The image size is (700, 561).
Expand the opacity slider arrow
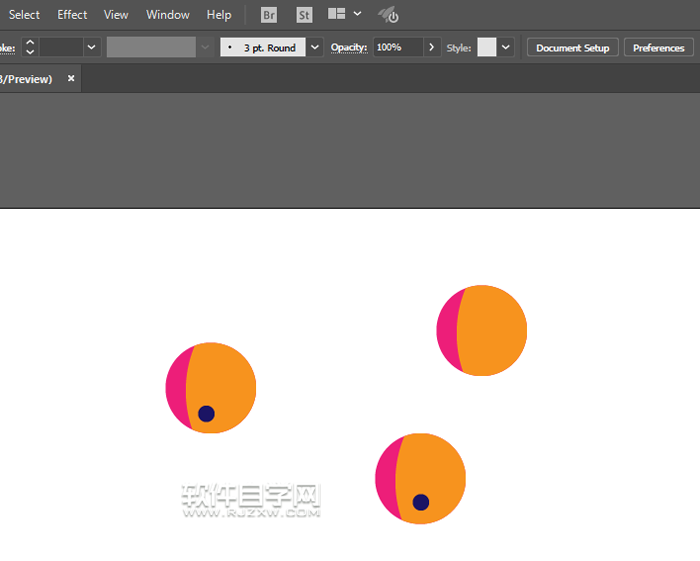[431, 47]
